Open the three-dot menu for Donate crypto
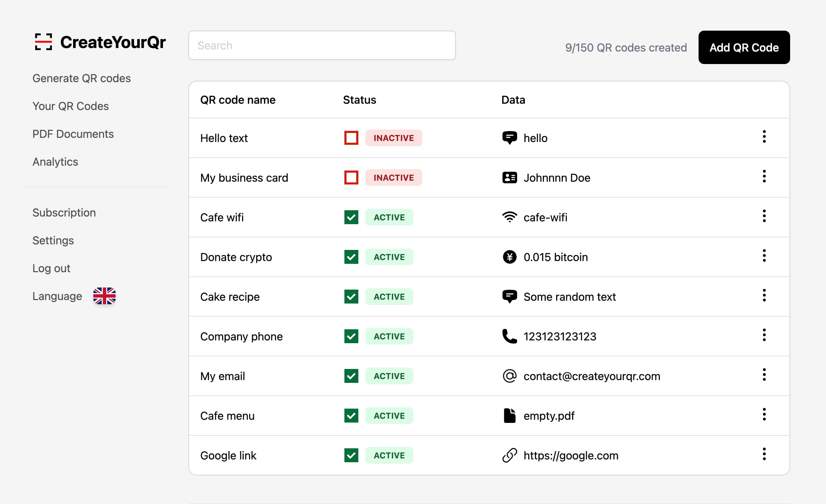 click(x=765, y=257)
